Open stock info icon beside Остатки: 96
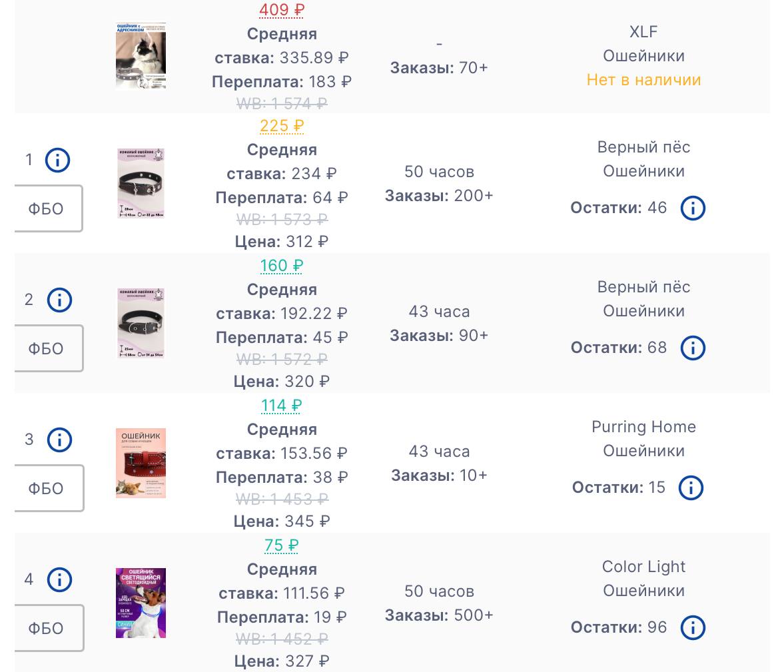The height and width of the screenshot is (672, 784). (693, 628)
